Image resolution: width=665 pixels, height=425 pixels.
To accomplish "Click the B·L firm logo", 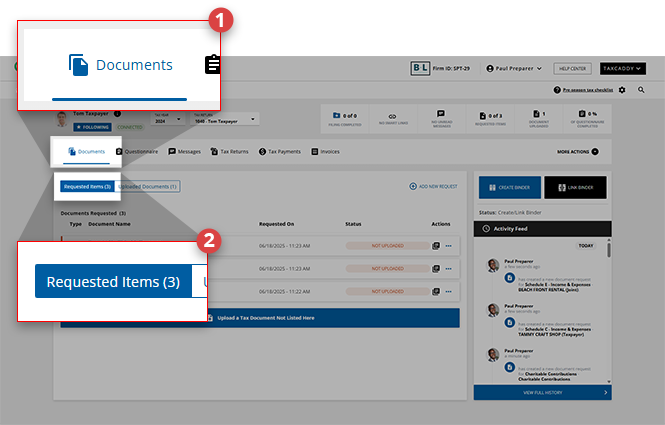I will click(420, 68).
